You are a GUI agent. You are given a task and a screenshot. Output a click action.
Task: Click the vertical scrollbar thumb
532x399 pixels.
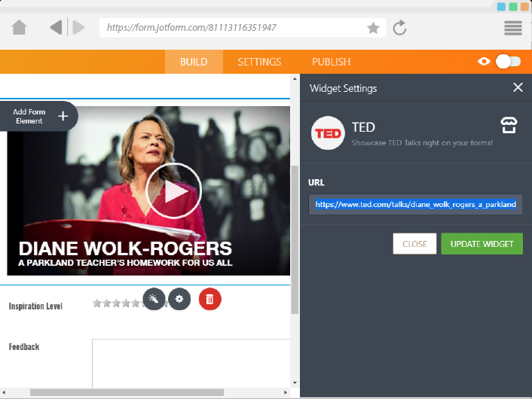click(x=295, y=239)
